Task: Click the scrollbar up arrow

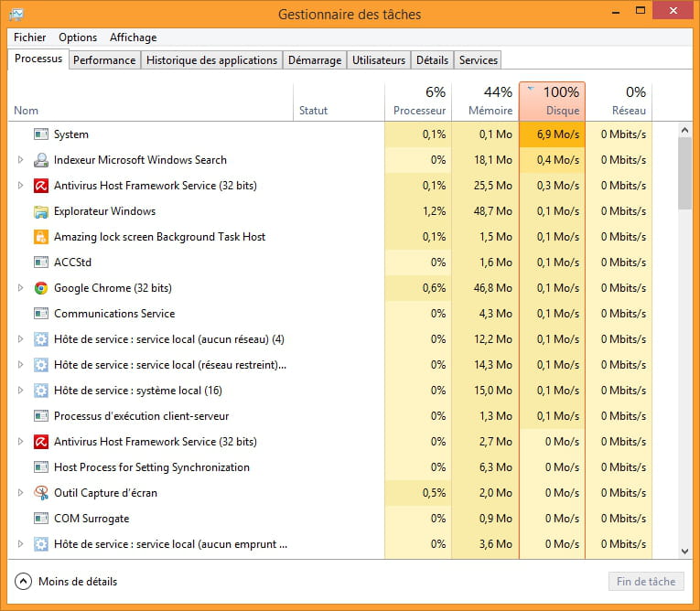Action: point(684,130)
